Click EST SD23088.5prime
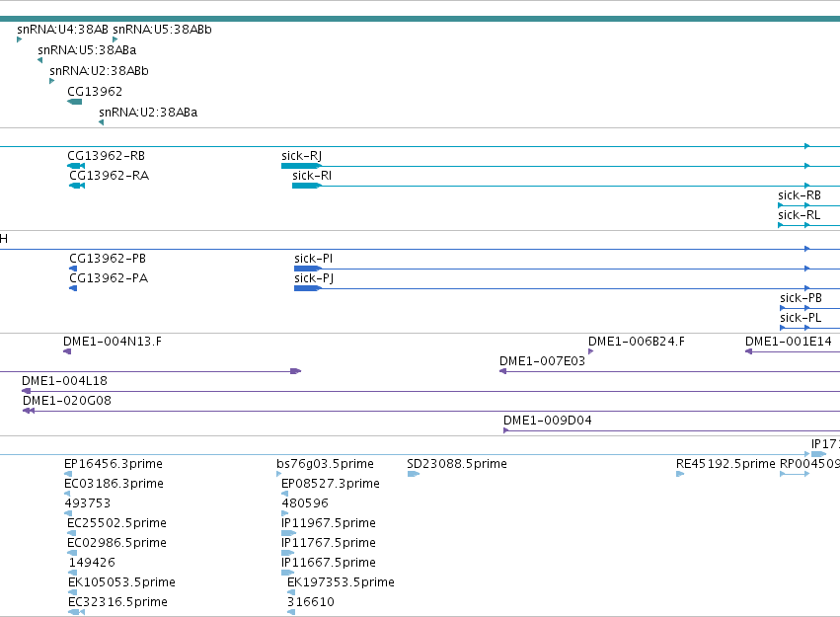 tap(457, 464)
